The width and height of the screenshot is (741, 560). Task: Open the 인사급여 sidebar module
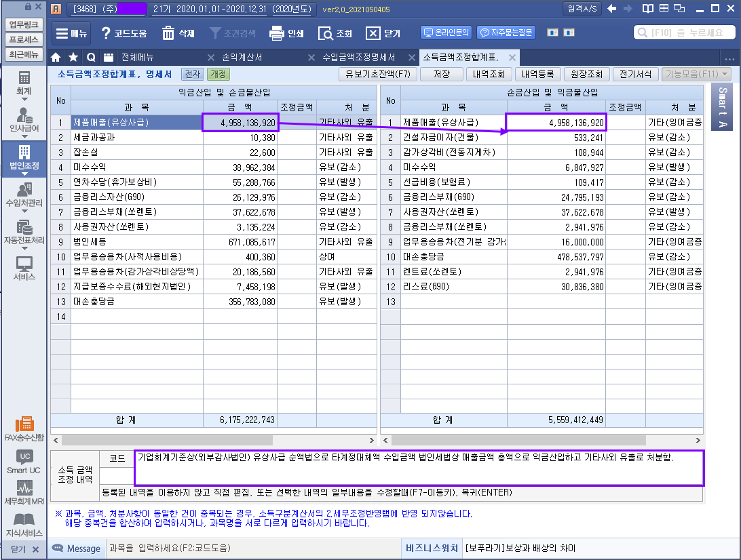point(24,119)
